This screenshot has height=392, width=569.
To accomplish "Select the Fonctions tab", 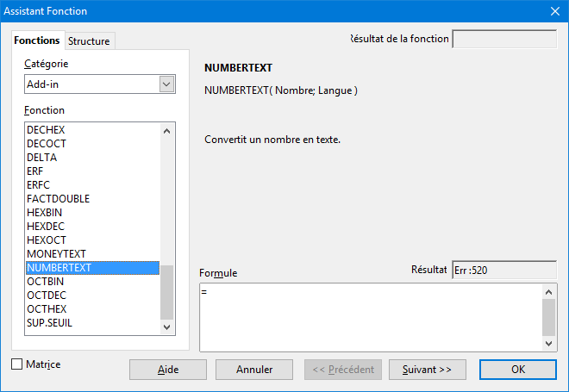I will click(37, 40).
